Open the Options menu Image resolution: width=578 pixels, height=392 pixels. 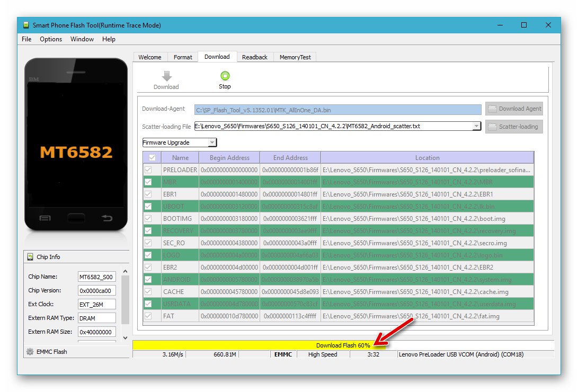click(x=51, y=39)
